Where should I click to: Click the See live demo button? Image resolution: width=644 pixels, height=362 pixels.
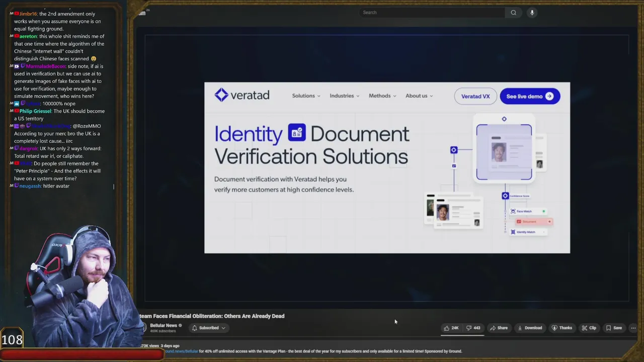coord(530,96)
